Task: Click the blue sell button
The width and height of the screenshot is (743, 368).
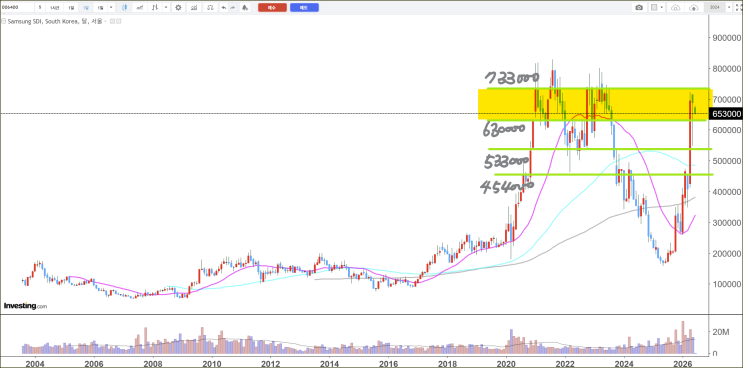Action: [x=304, y=8]
